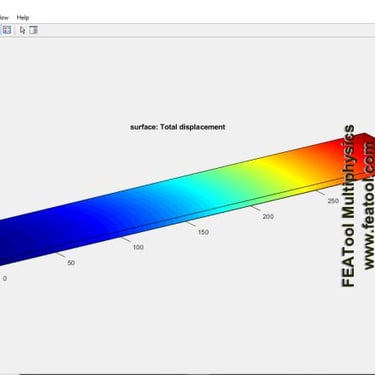Screen dimensions: 375x375
Task: Click the axis tick label 250
Action: tap(333, 201)
